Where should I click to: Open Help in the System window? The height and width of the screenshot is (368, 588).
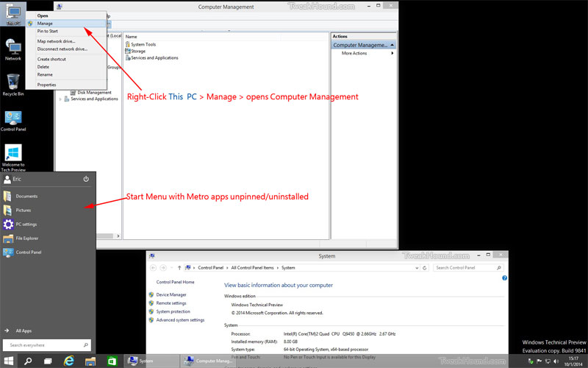[504, 278]
